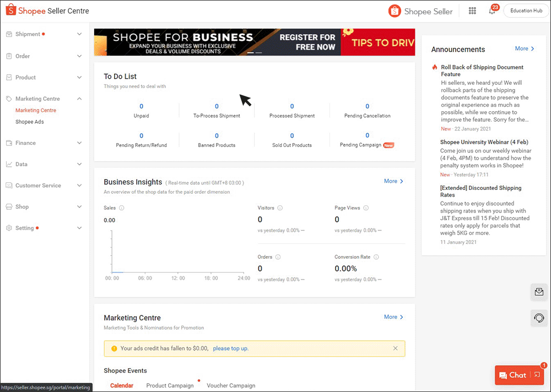Viewport: 551px width, 392px height.
Task: Click the info icon beside Conversion Rate
Action: [376, 257]
